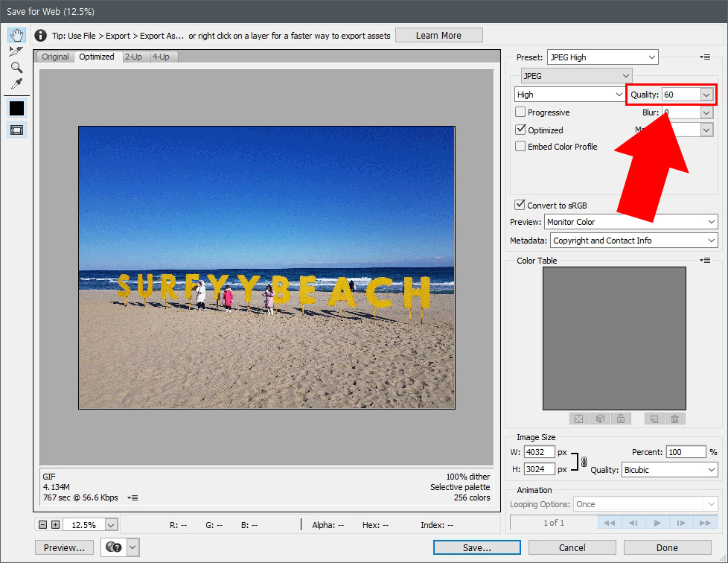Screen dimensions: 728x563
Task: Step to previous animation frame
Action: pyautogui.click(x=633, y=523)
